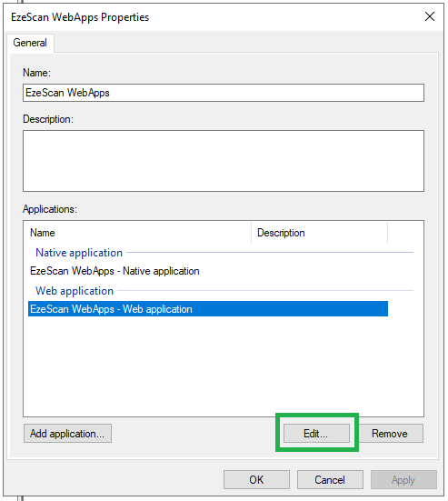Viewport: 448px width, 501px height.
Task: Click into the Name text field
Action: click(x=224, y=93)
